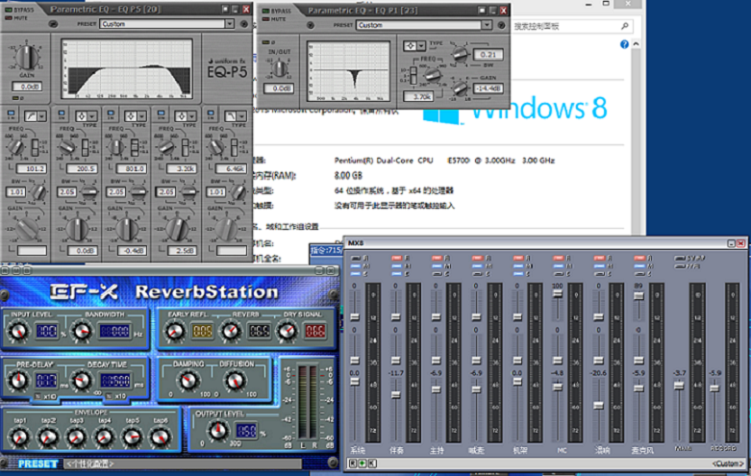Adjust the master GAIN knob in EQ P5
Image resolution: width=751 pixels, height=476 pixels.
click(x=27, y=57)
